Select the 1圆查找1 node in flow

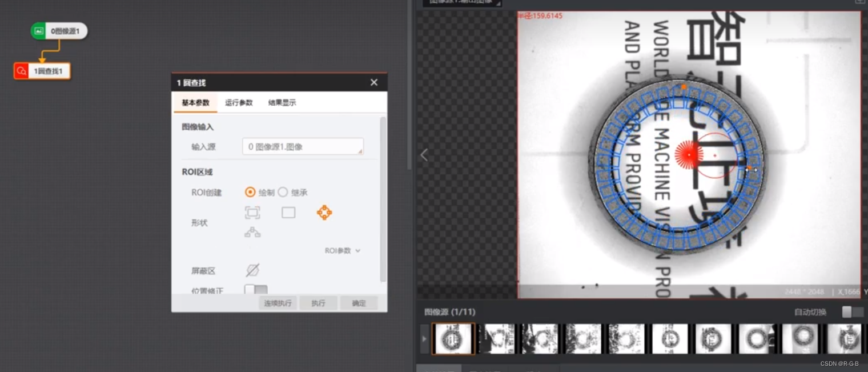[x=42, y=71]
